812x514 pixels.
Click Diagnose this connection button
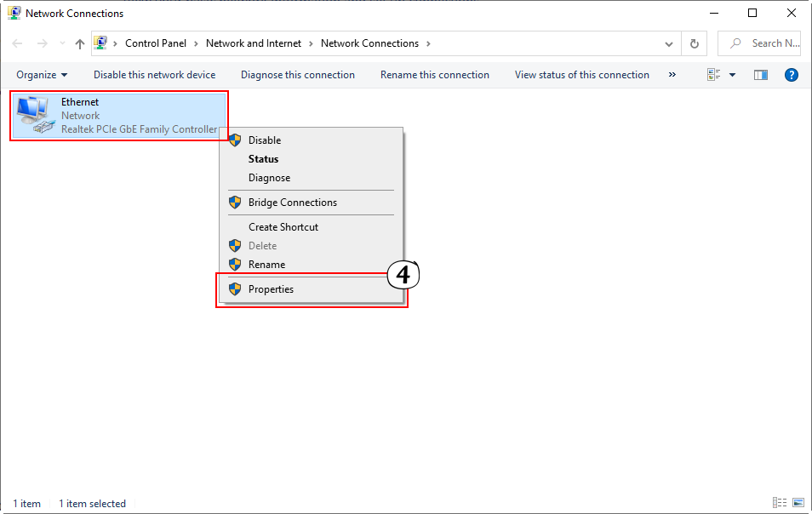coord(297,75)
